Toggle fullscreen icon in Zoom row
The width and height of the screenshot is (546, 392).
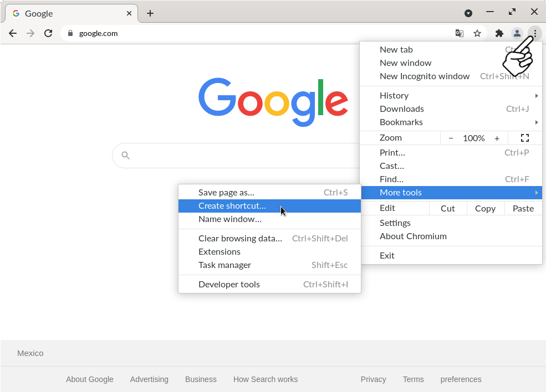pos(525,138)
